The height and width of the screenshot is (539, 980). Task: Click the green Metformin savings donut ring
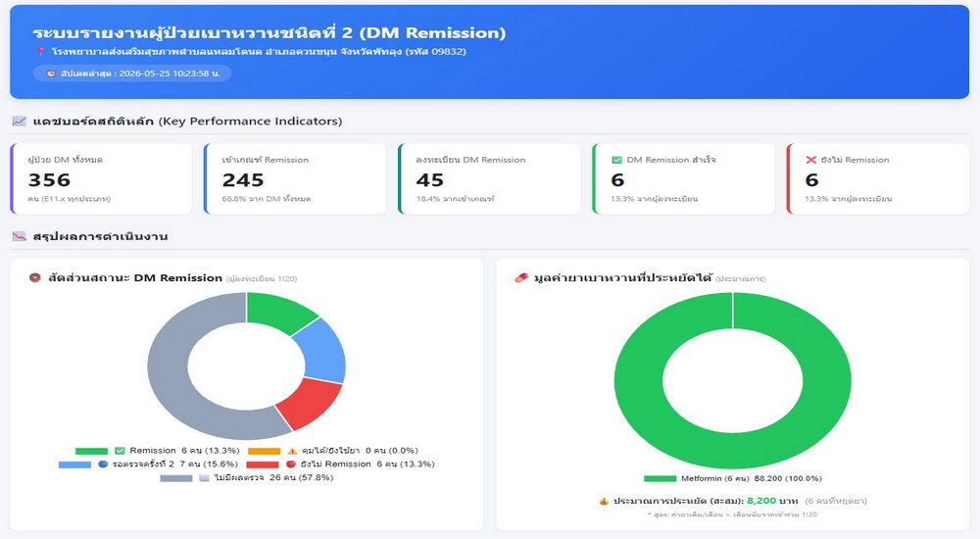(x=638, y=380)
